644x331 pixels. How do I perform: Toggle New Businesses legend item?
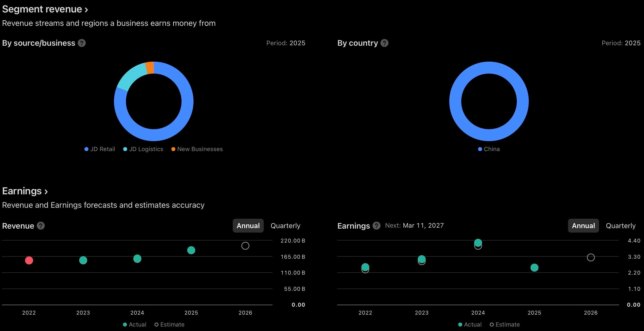tap(197, 149)
